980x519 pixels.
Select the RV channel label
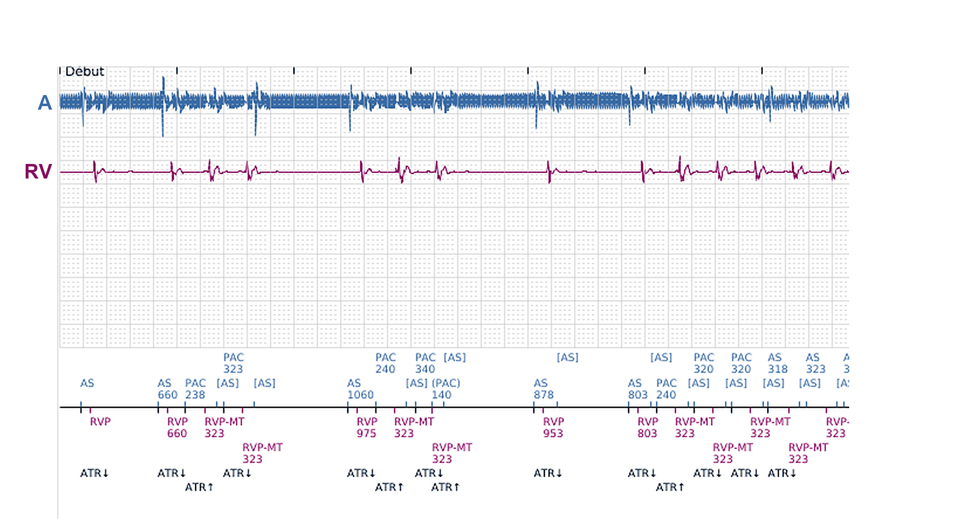[x=38, y=171]
